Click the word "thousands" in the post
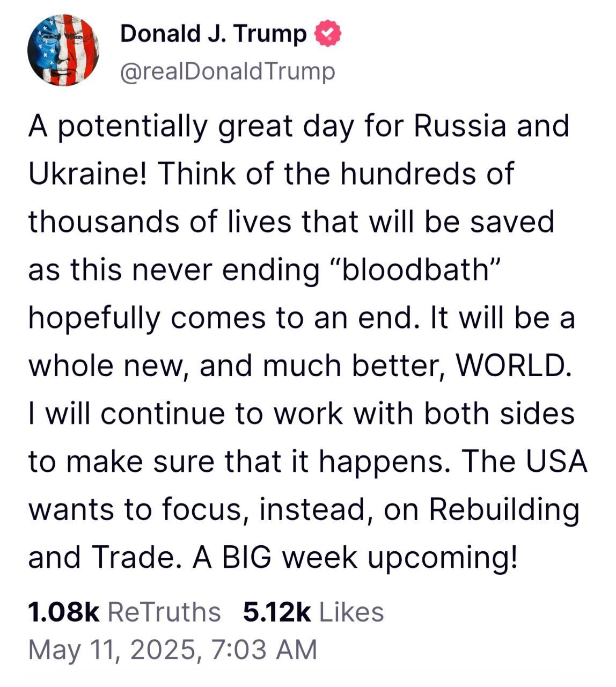 coord(103,222)
